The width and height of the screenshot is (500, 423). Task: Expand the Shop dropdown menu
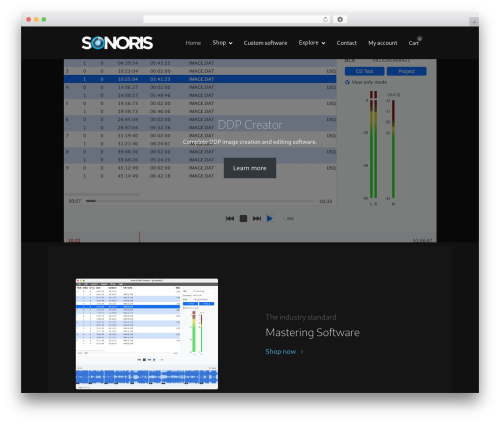[x=222, y=43]
